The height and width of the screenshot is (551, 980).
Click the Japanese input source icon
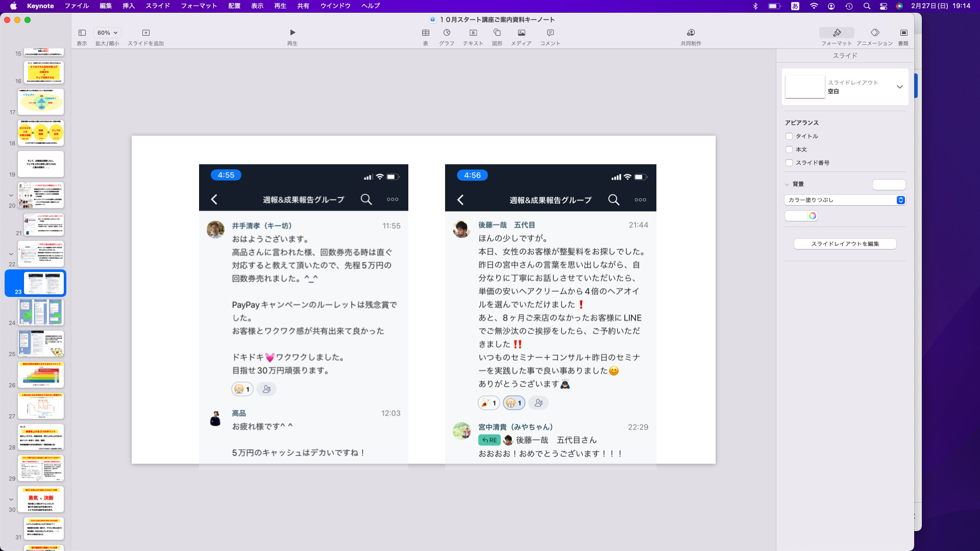(795, 6)
